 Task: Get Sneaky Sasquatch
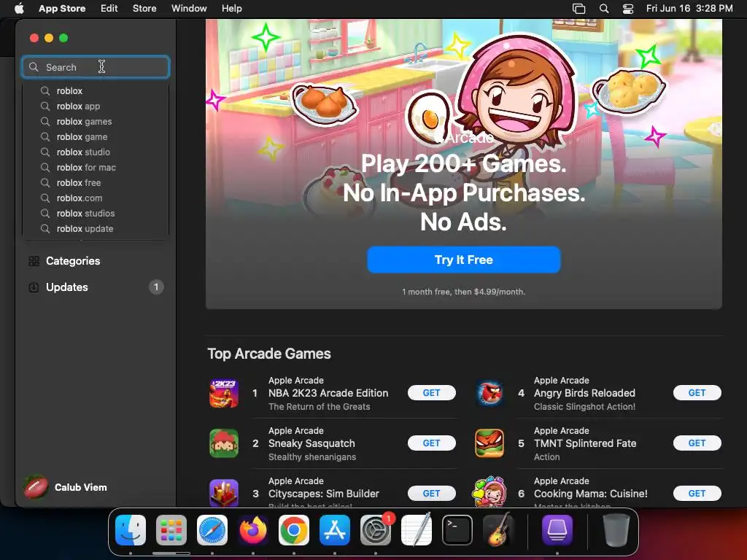[431, 443]
